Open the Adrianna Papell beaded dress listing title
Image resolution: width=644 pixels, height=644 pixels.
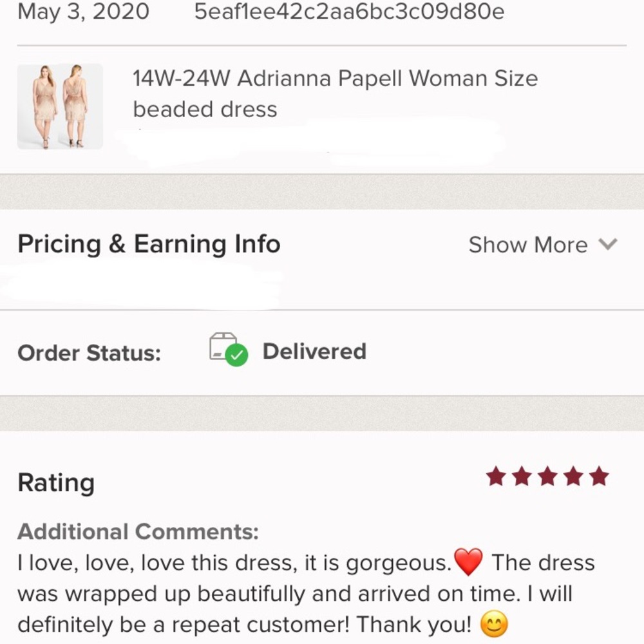335,93
